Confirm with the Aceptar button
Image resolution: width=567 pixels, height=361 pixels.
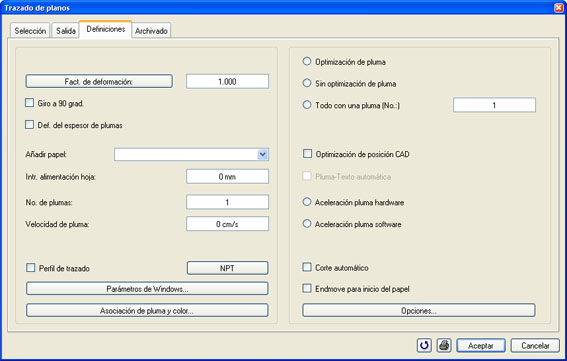coord(481,345)
